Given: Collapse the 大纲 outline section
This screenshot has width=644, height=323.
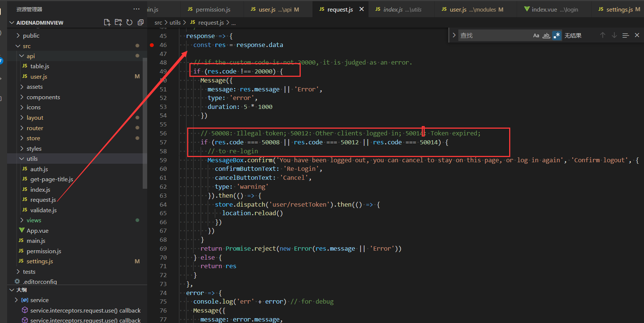Looking at the screenshot, I should pos(21,290).
